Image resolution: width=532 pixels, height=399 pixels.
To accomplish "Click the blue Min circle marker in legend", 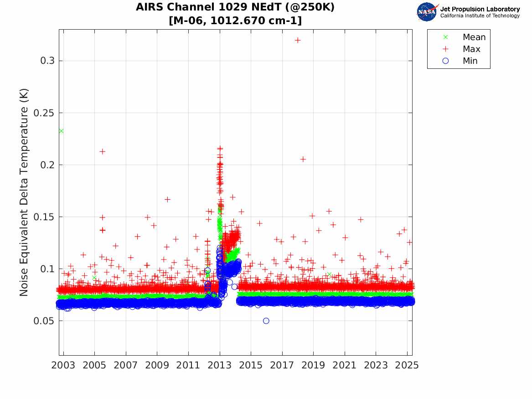I will point(446,61).
